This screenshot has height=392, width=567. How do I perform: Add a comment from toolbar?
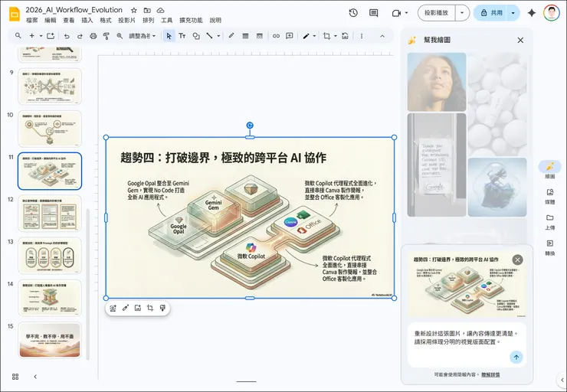pyautogui.click(x=290, y=36)
